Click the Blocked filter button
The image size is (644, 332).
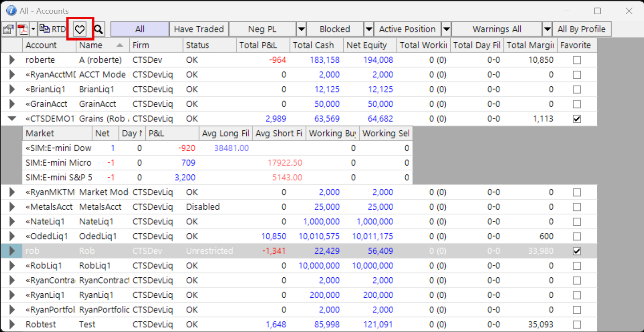tap(334, 29)
